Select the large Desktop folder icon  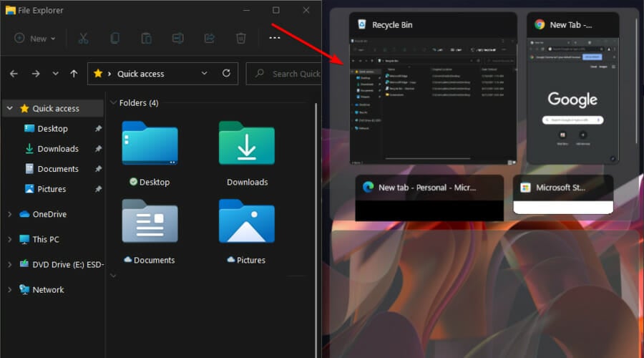[x=150, y=143]
